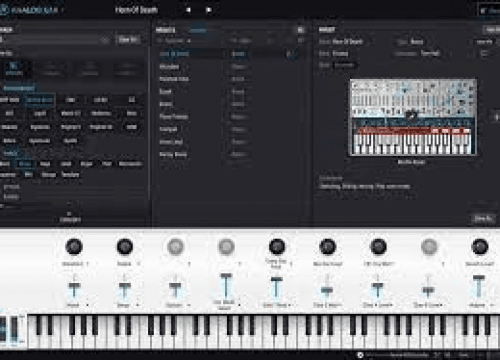500x360 pixels.
Task: Toggle the Buchla Easel instrument filter
Action: click(x=39, y=100)
